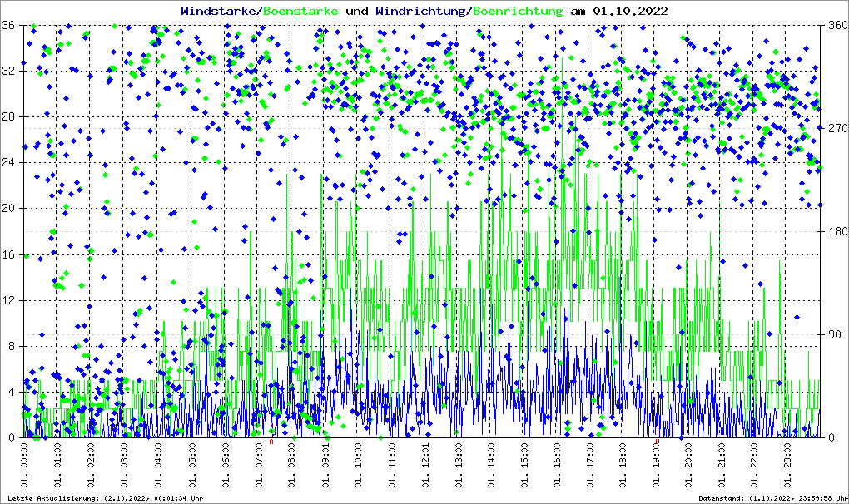Click the time label 01. 10:00
The width and height of the screenshot is (849, 504).
(359, 466)
